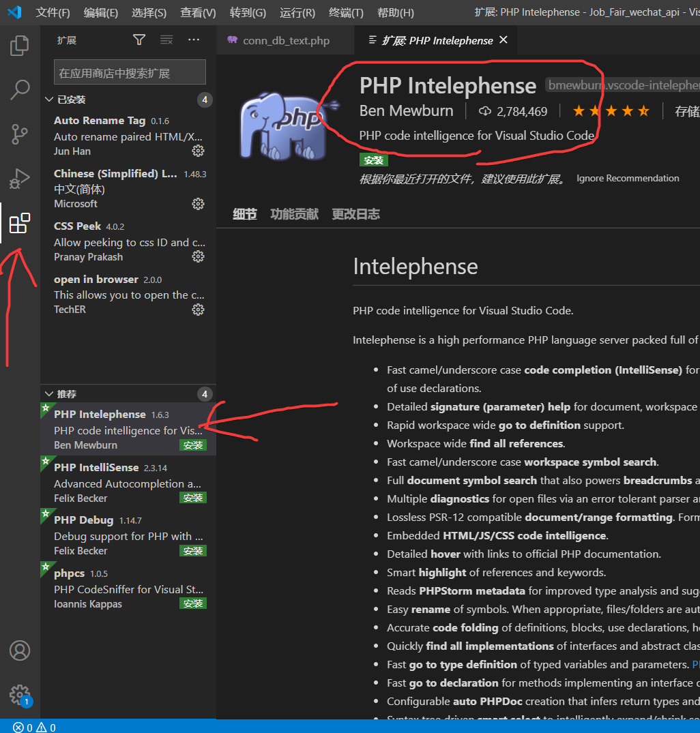The image size is (700, 733).
Task: Select phpcs in recommended list
Action: (128, 588)
